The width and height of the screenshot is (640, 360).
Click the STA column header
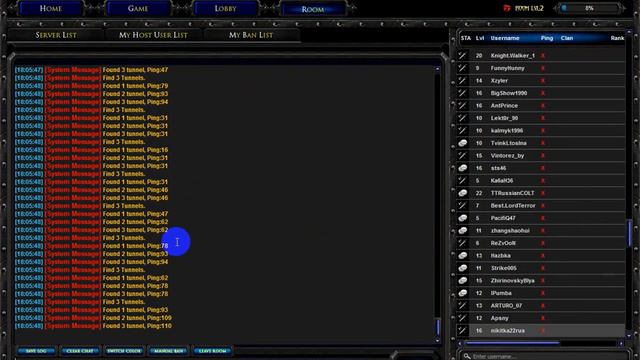point(466,38)
